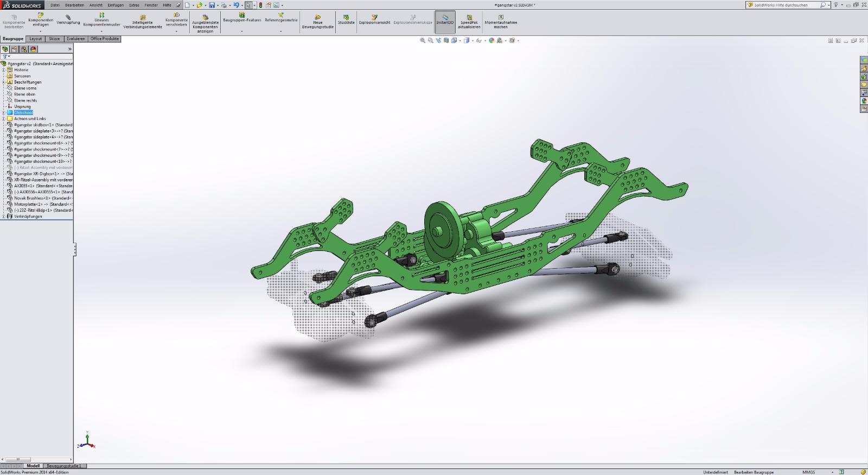Click Edit appearance color ball icon

pyautogui.click(x=492, y=40)
